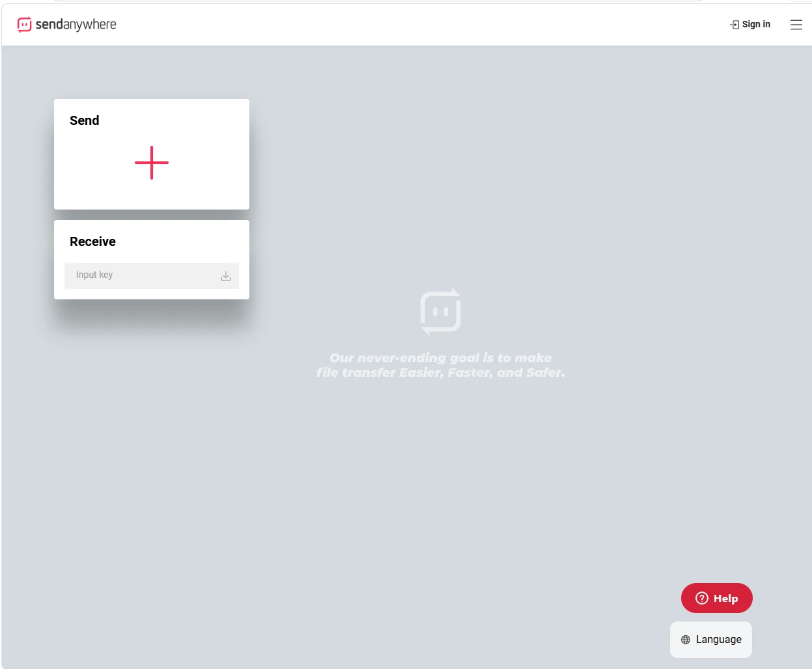Focus the Input key field
This screenshot has width=812, height=669.
152,275
